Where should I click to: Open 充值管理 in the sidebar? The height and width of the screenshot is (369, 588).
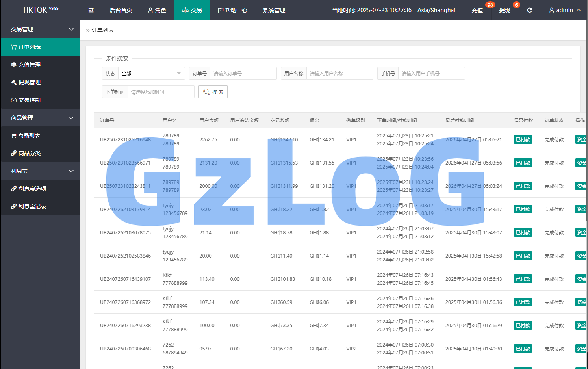coord(40,65)
